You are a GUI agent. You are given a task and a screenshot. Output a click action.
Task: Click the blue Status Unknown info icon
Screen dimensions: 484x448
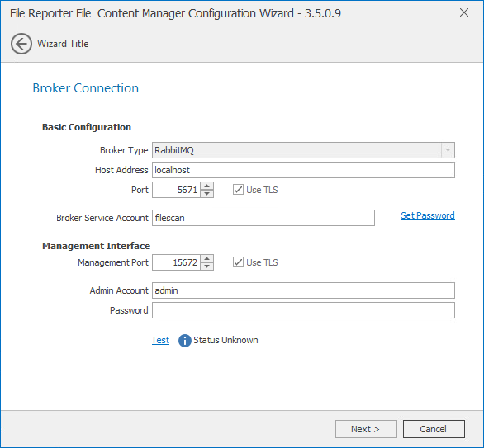click(184, 341)
